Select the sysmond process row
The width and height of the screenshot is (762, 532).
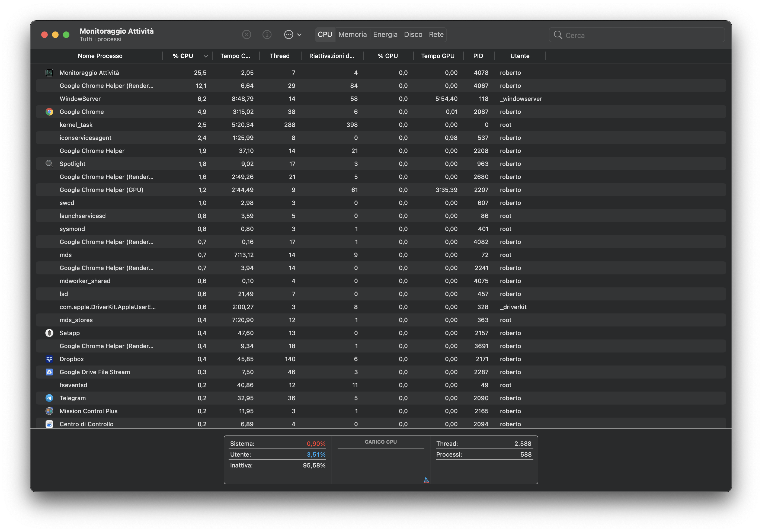381,229
